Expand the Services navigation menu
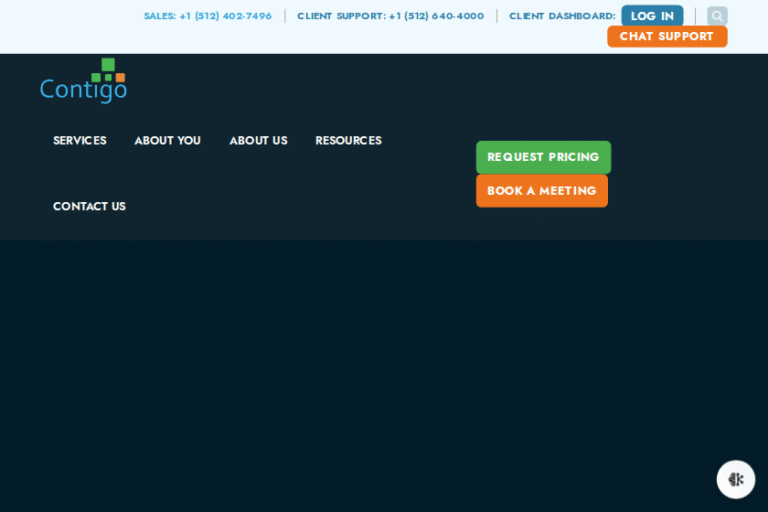This screenshot has height=512, width=768. 80,141
